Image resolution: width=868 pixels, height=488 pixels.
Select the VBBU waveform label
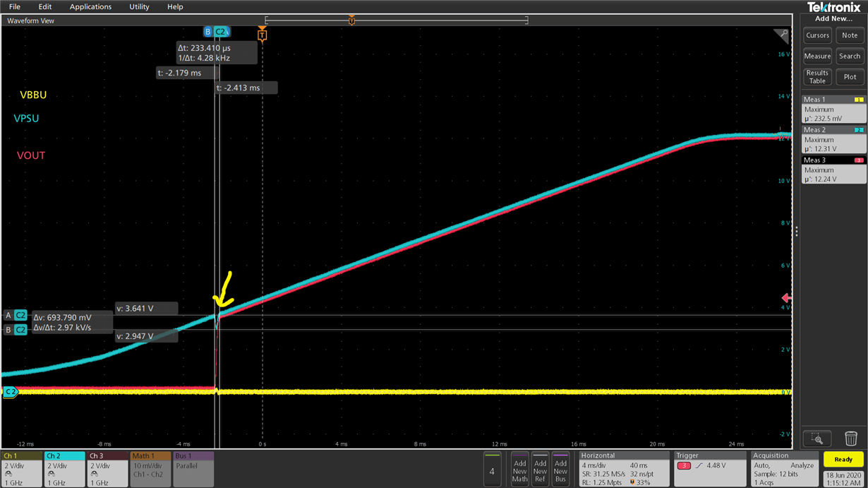[33, 95]
